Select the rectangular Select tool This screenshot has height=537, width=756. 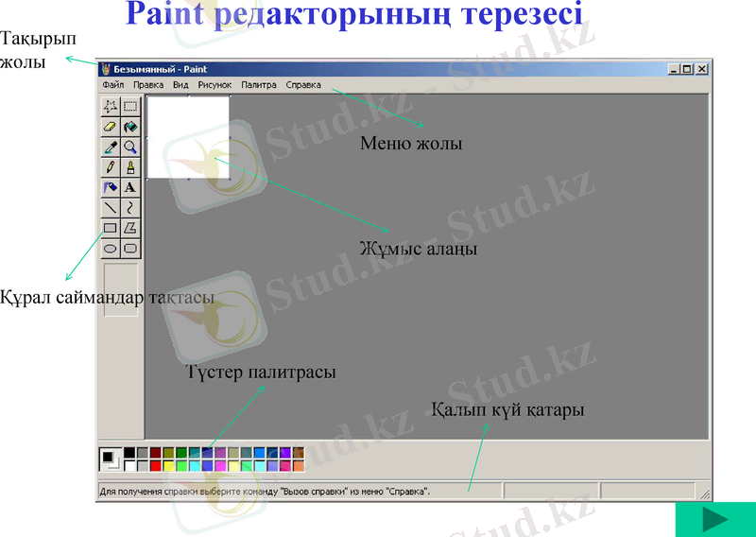tap(130, 106)
